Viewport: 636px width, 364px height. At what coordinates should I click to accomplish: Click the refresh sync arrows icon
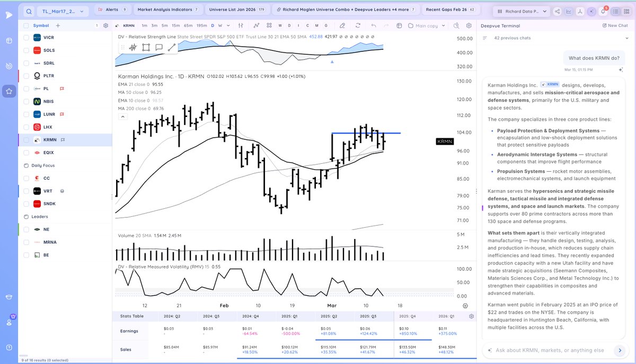tap(358, 25)
